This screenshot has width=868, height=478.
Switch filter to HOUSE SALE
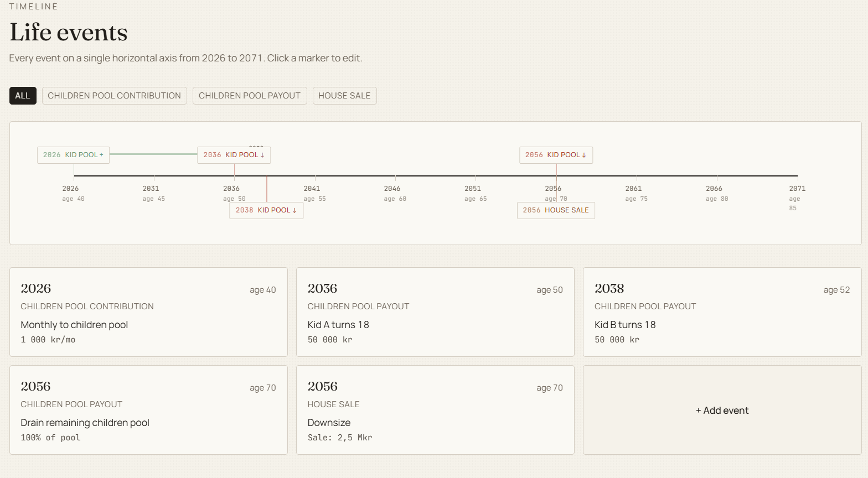[344, 96]
